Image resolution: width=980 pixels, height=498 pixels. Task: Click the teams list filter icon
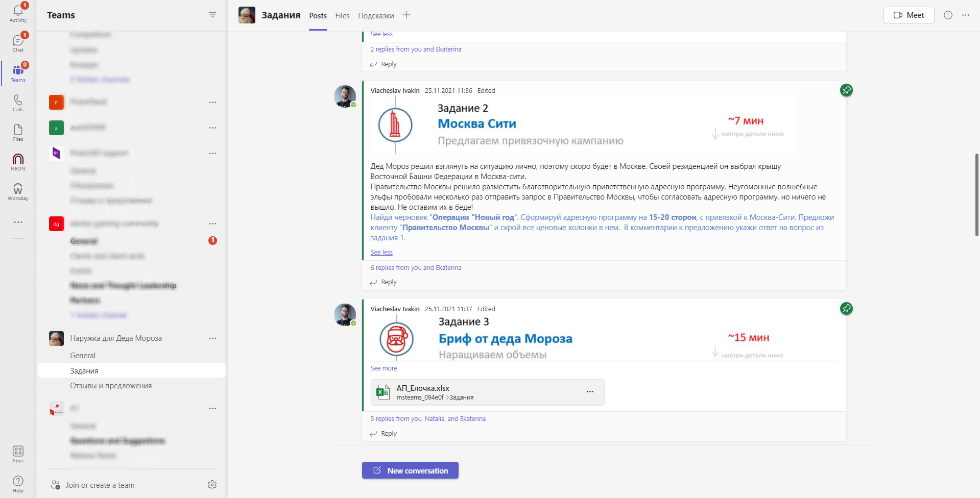pyautogui.click(x=212, y=15)
